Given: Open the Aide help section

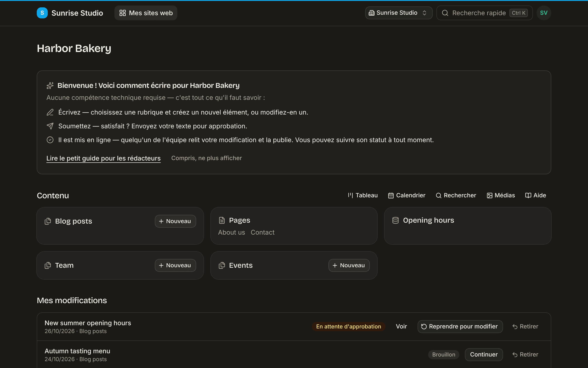Looking at the screenshot, I should [x=536, y=195].
